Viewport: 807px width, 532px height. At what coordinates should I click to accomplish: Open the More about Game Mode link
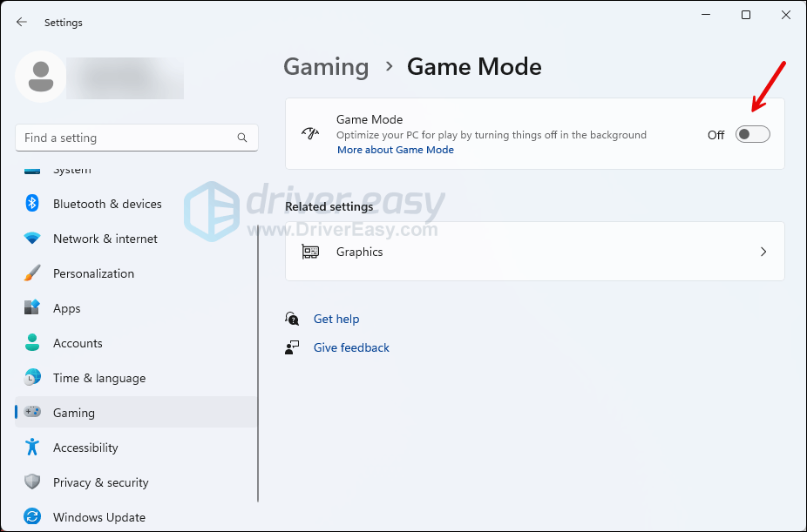(x=396, y=150)
